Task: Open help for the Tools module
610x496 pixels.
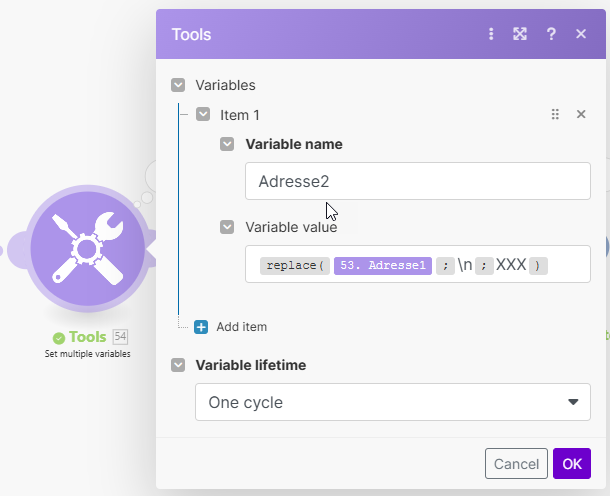Action: [x=551, y=34]
